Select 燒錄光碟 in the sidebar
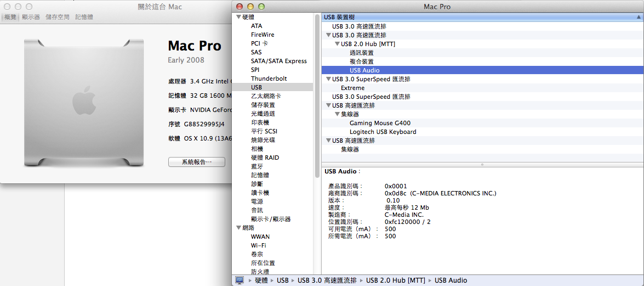This screenshot has width=644, height=286. 263,140
